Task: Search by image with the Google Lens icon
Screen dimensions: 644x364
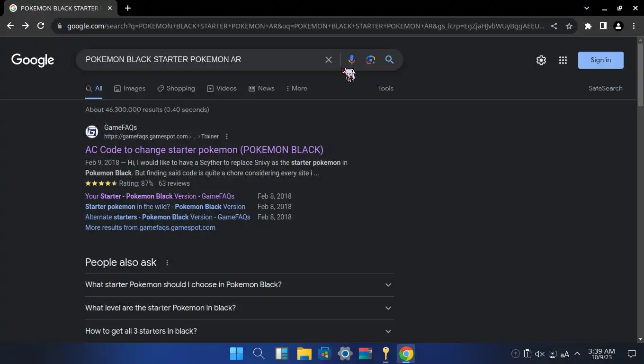Action: pos(371,60)
